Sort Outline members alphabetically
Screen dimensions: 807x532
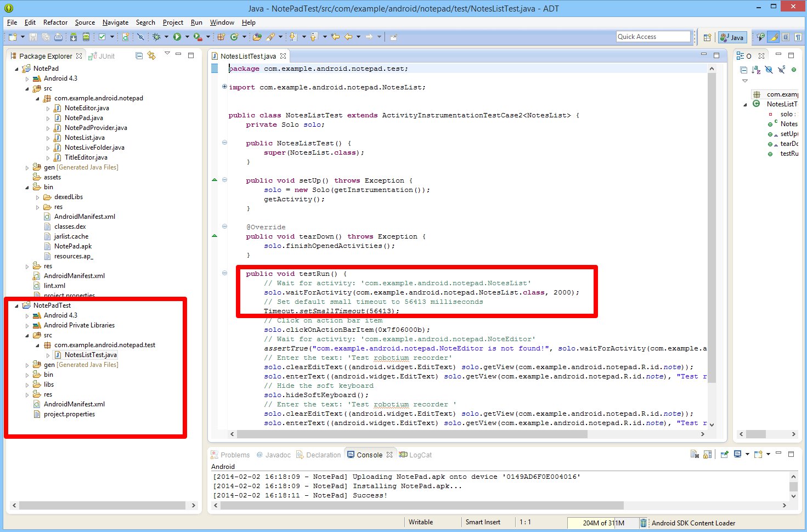tap(755, 70)
